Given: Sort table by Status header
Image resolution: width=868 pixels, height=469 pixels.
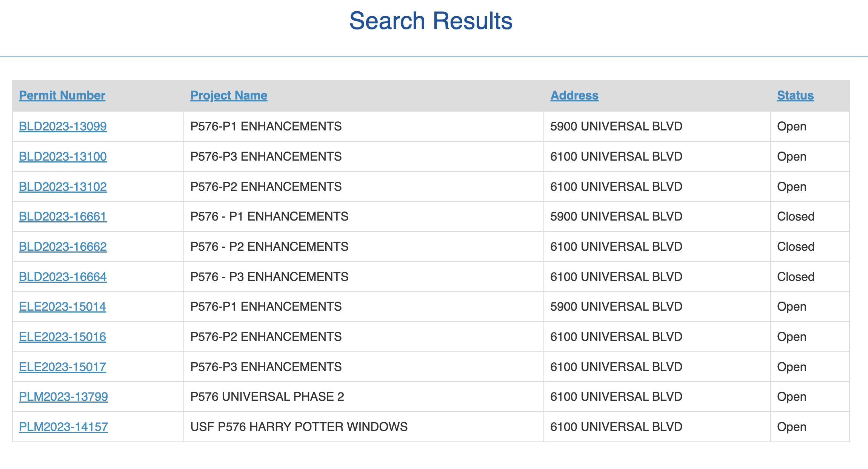Looking at the screenshot, I should click(x=795, y=95).
